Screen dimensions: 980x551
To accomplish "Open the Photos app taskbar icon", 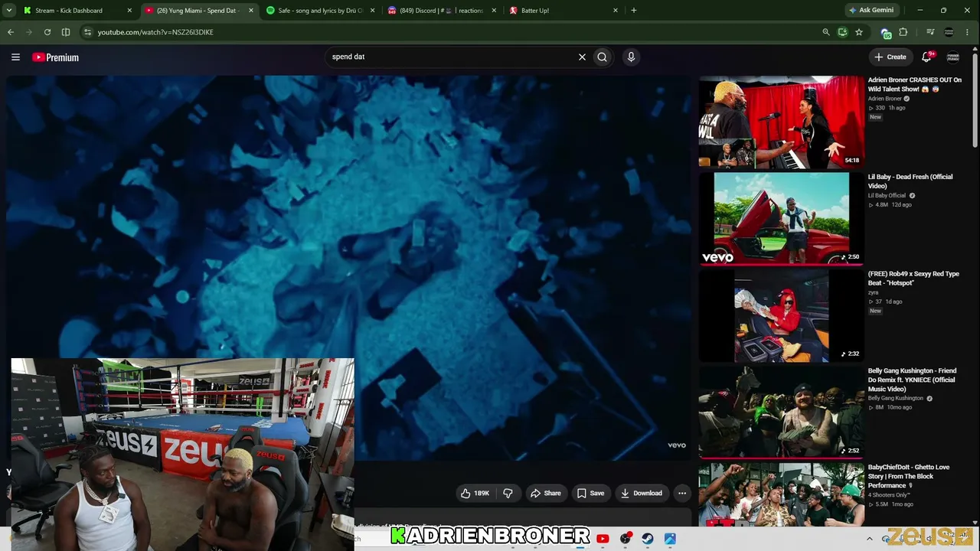I will click(x=670, y=539).
